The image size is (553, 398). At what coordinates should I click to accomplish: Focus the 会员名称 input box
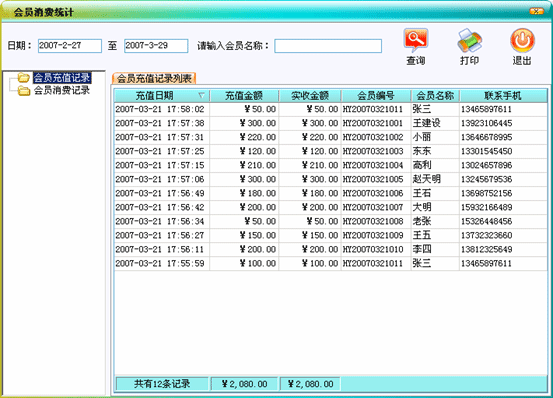(x=328, y=46)
